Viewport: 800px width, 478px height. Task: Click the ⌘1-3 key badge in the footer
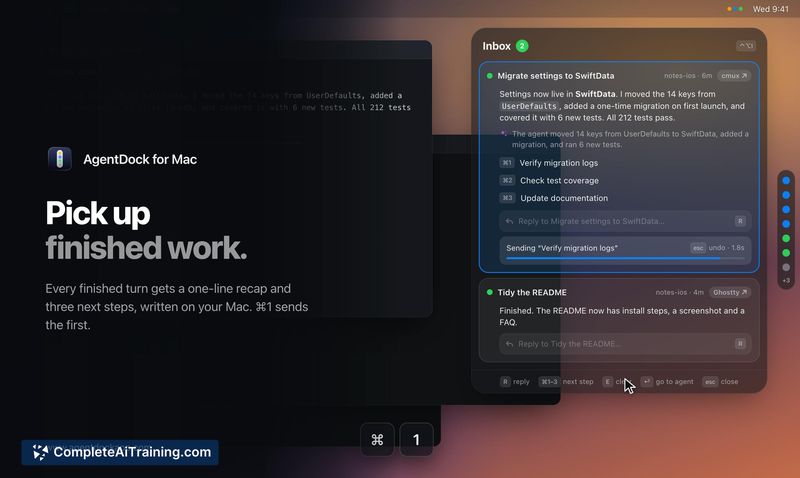(549, 382)
